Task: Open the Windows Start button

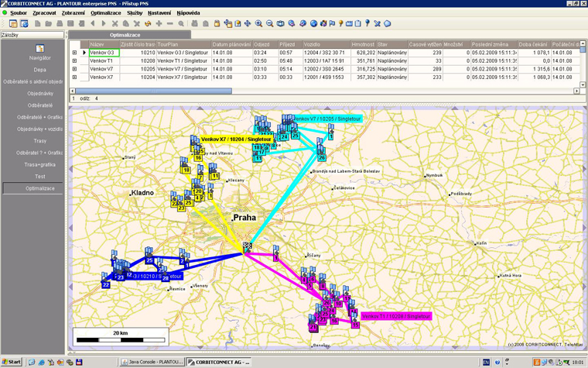Action: pos(12,362)
